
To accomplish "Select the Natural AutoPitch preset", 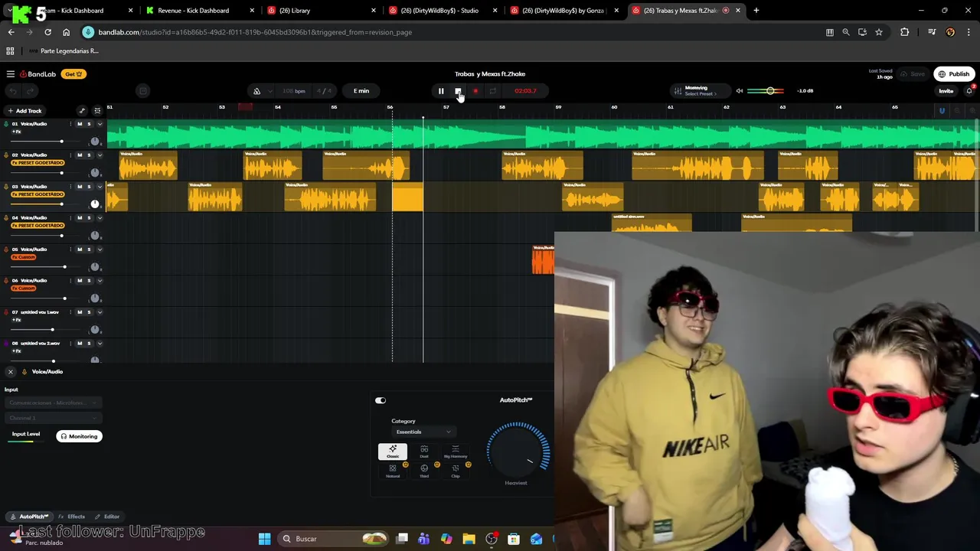I will click(x=393, y=471).
